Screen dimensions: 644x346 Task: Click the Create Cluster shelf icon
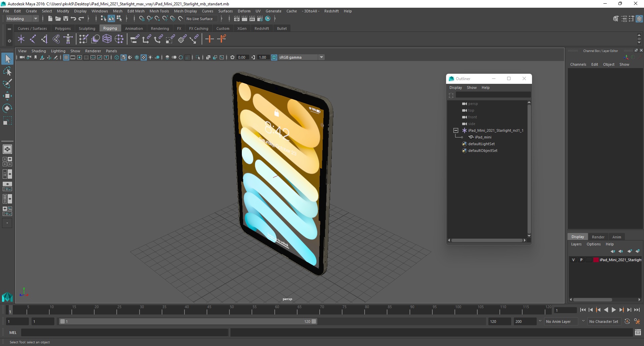(x=119, y=39)
